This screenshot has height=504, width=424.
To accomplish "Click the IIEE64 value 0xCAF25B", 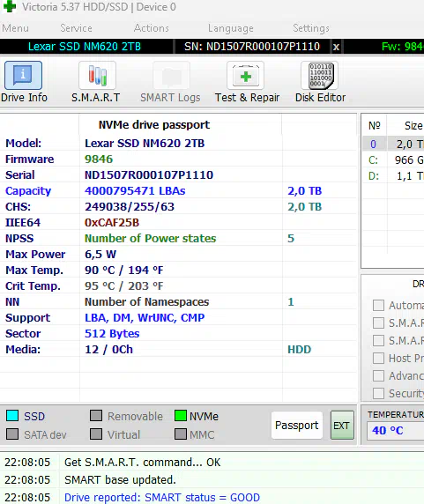I will click(x=112, y=222).
